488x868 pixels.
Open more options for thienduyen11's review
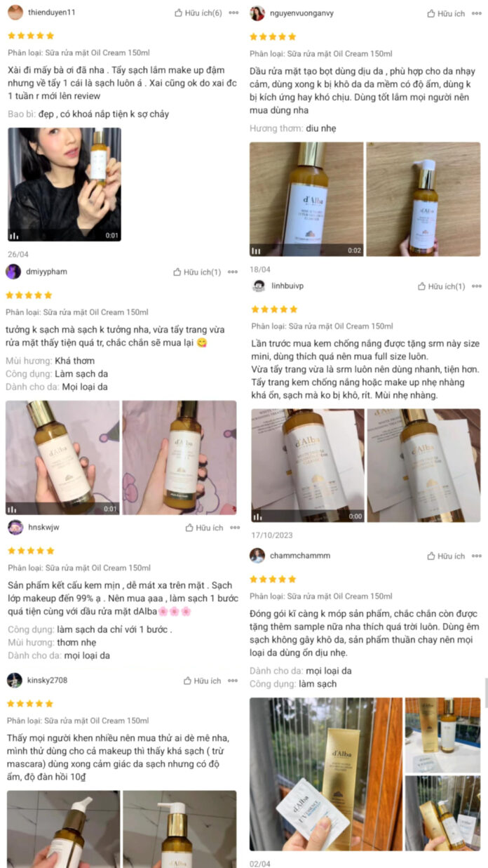(233, 13)
